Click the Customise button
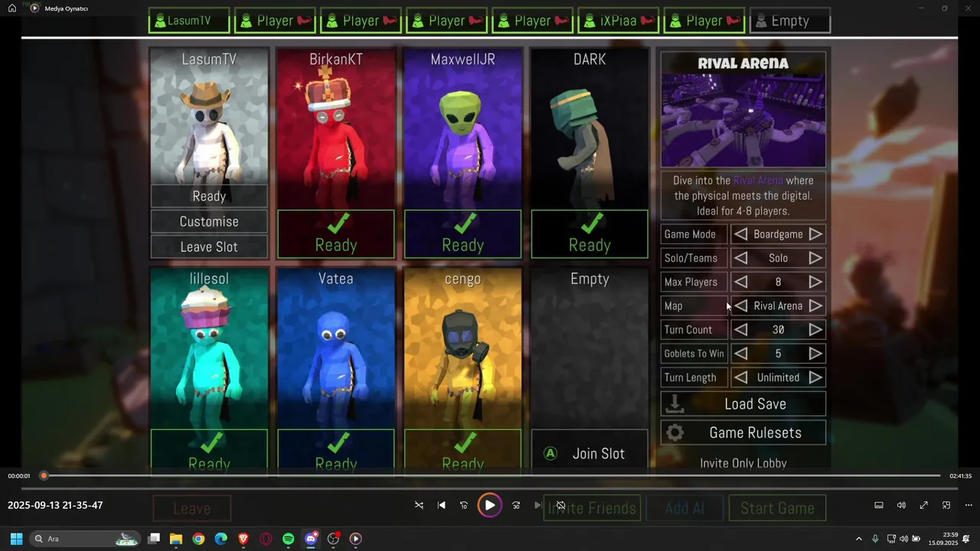The image size is (980, 551). (x=209, y=221)
